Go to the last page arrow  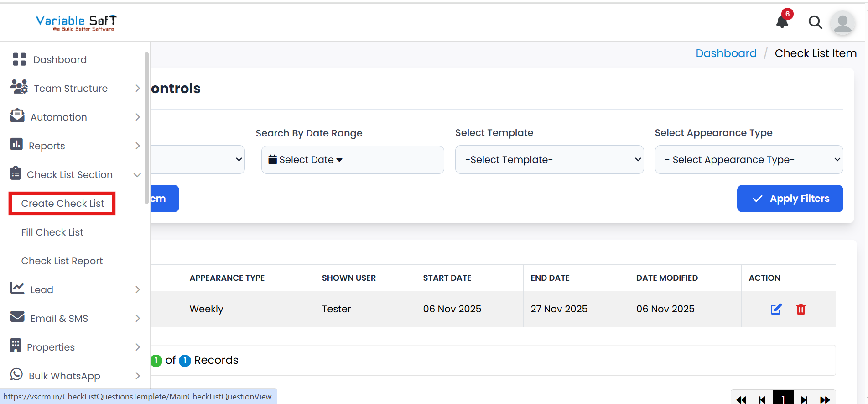[x=825, y=399]
